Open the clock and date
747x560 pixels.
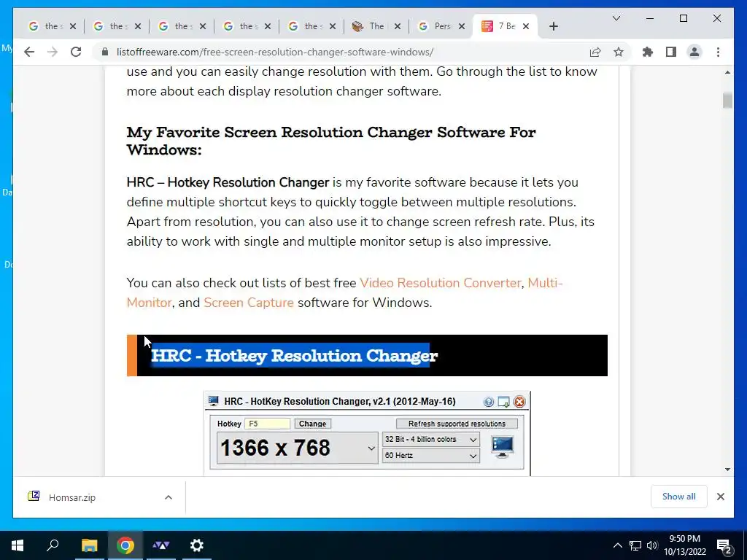pyautogui.click(x=684, y=545)
